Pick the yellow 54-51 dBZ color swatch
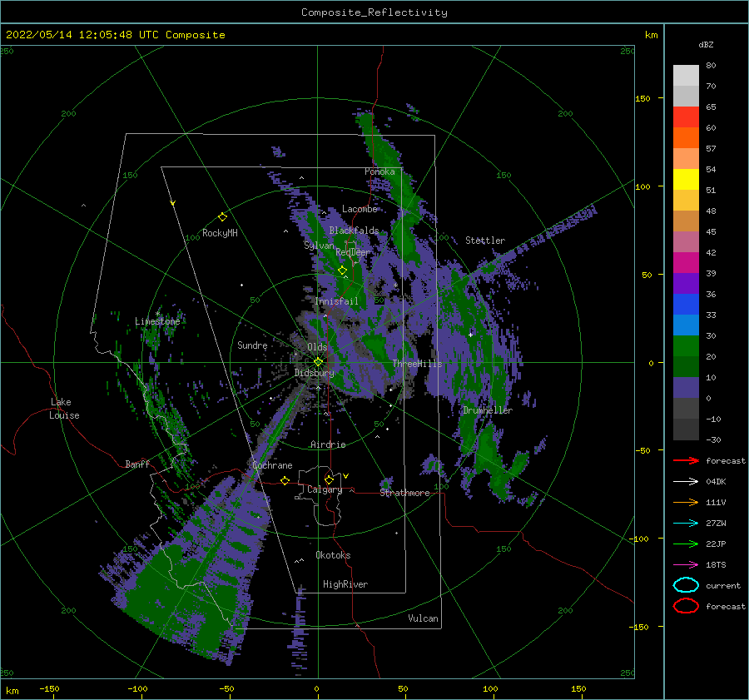This screenshot has width=749, height=700. click(x=686, y=179)
